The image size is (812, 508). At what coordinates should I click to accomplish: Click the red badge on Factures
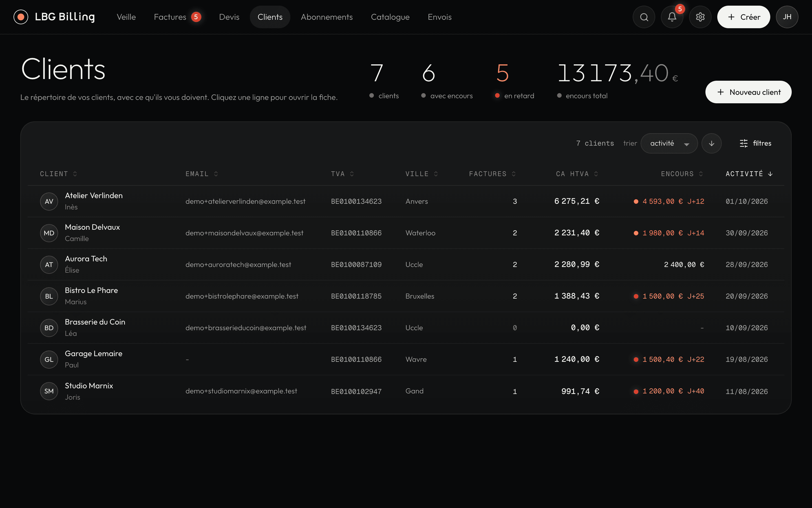(x=196, y=17)
